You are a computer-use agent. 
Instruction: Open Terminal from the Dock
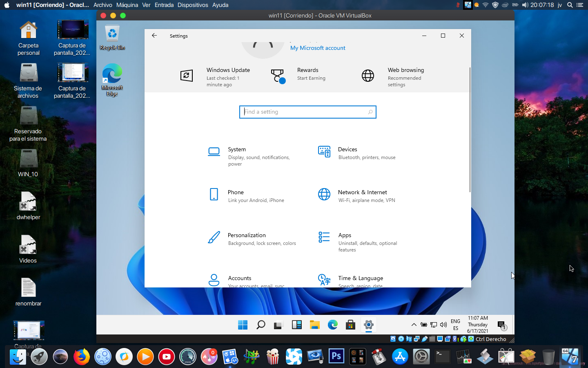443,357
